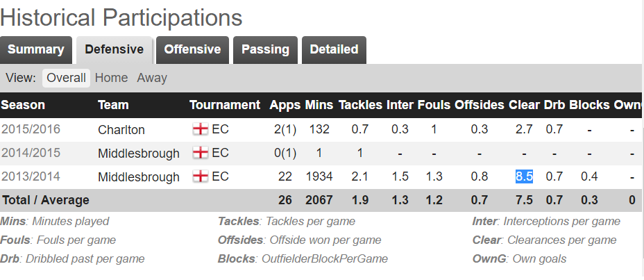Sort by Apps column header

tap(285, 105)
